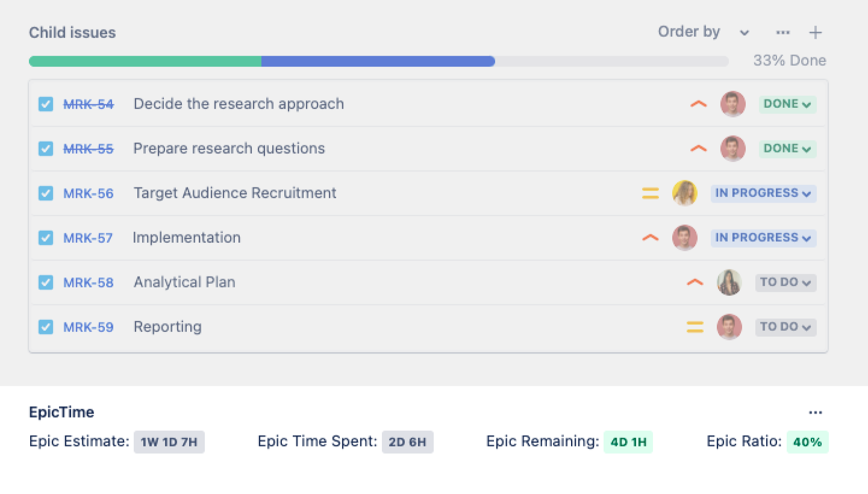Open the EpicTime panel three-dot menu
The width and height of the screenshot is (868, 494).
[816, 413]
